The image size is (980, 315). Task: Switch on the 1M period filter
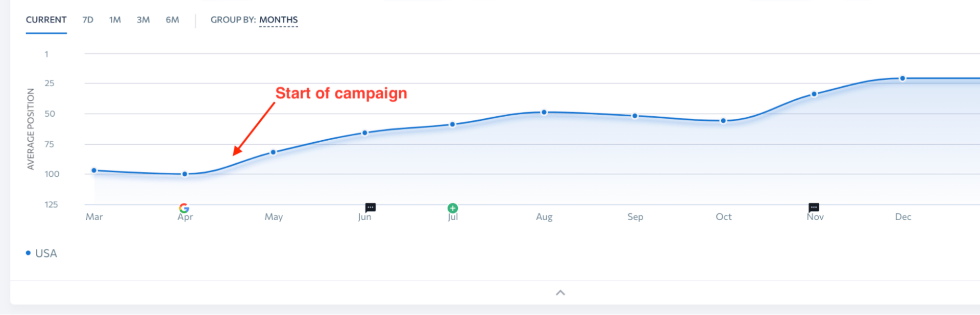115,20
